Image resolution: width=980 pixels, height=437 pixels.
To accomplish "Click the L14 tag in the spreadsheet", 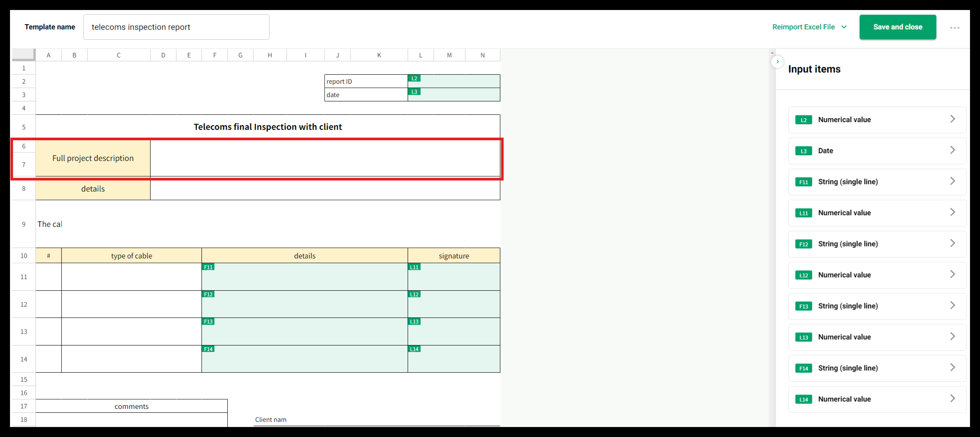I will click(414, 349).
